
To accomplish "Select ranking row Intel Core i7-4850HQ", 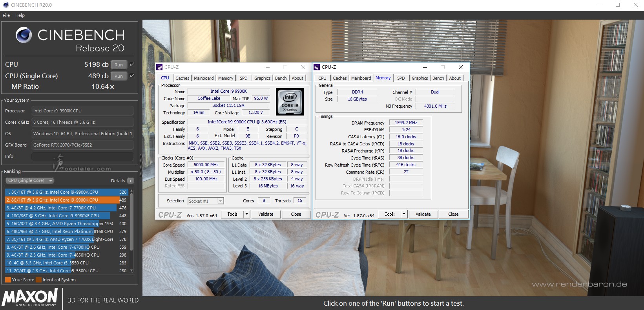I will (67, 255).
